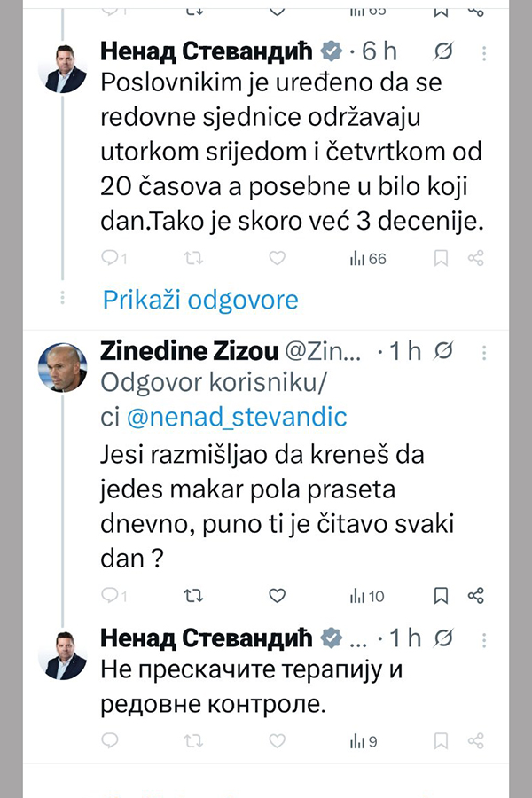Screen dimensions: 532x798
Task: Share Zinedine Zizou's reply
Action: 476,595
